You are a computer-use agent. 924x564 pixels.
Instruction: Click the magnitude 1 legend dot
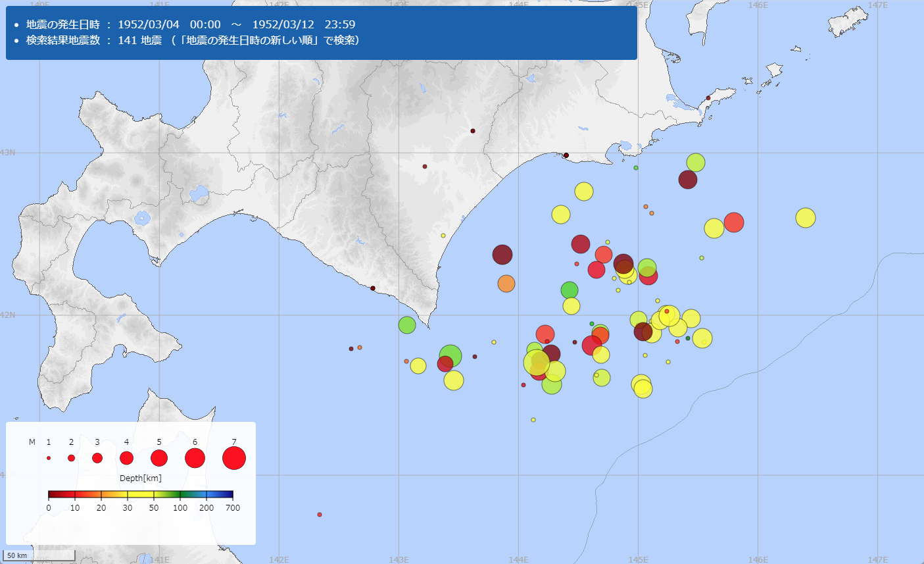point(49,458)
